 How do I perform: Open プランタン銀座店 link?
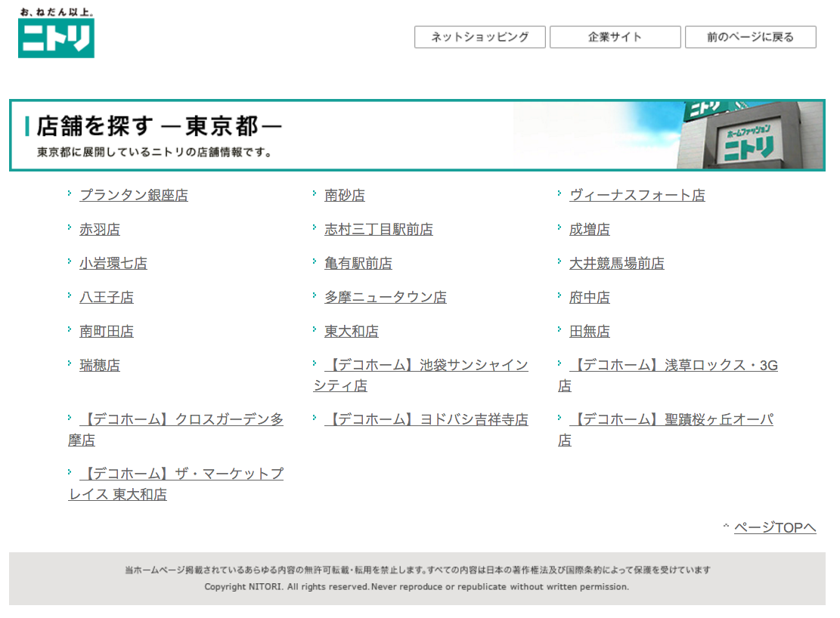pos(134,196)
